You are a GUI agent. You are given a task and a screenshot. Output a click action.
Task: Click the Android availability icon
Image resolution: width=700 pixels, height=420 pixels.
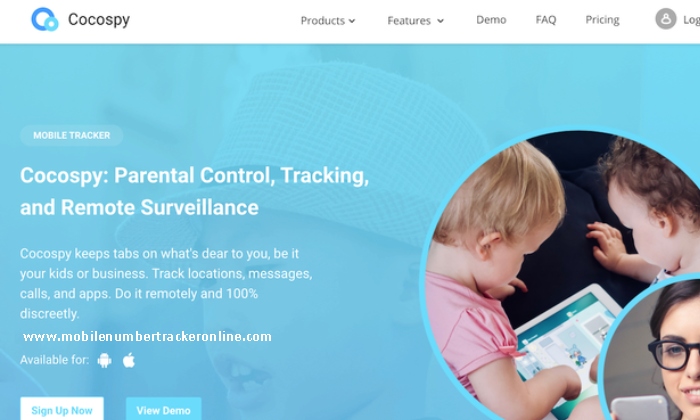104,360
